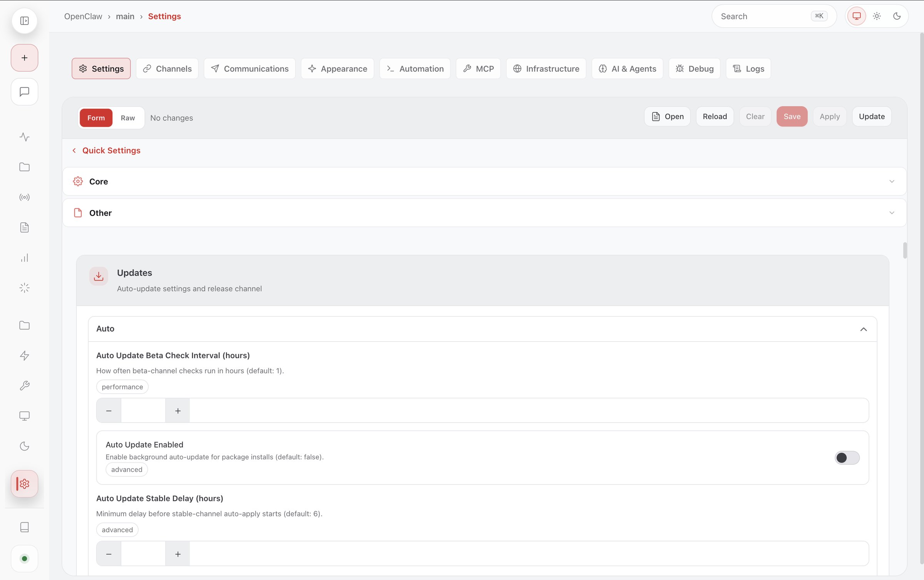Increase Stable Delay hours with plus
The image size is (924, 580).
(x=177, y=554)
